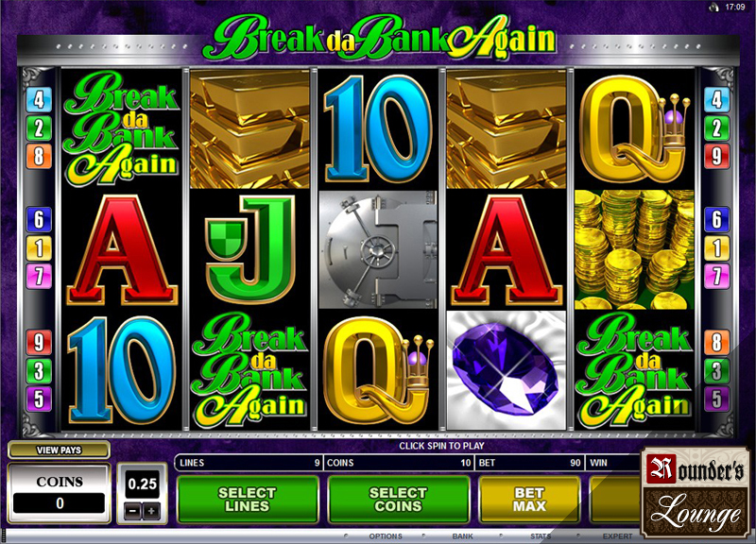This screenshot has height=544, width=756.
Task: Open the Bank menu
Action: tap(462, 535)
